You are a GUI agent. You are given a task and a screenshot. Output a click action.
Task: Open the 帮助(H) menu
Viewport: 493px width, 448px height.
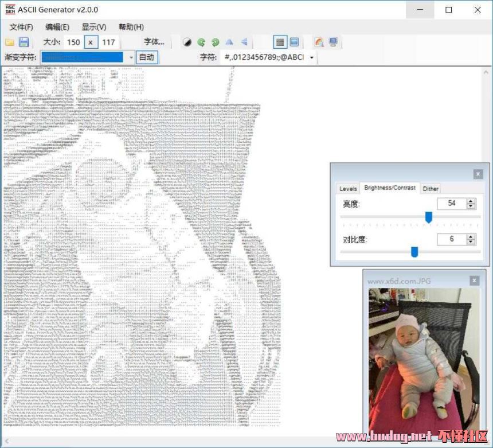pyautogui.click(x=131, y=27)
